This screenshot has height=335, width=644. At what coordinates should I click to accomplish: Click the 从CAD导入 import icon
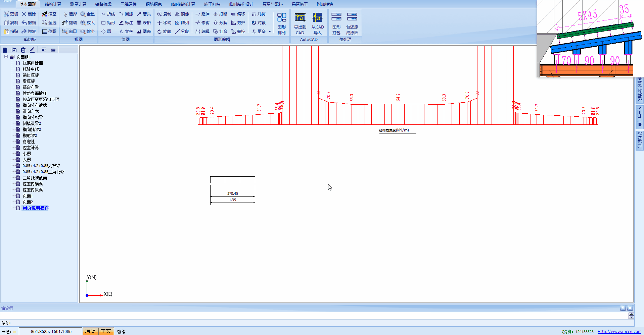(x=317, y=23)
